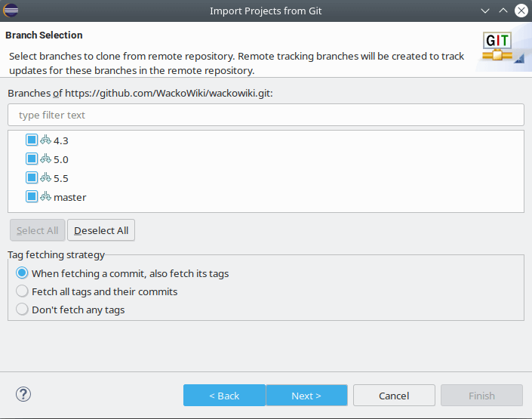Click the GIT banner icon

[497, 48]
